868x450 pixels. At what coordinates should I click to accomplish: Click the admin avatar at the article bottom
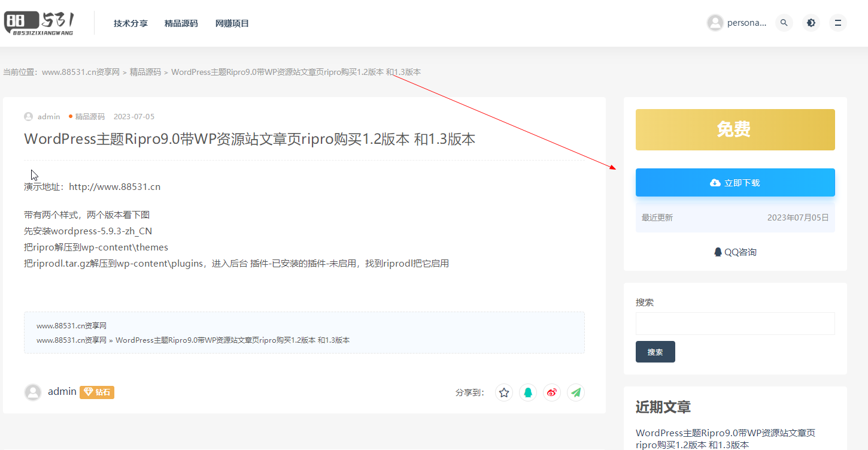[x=33, y=392]
